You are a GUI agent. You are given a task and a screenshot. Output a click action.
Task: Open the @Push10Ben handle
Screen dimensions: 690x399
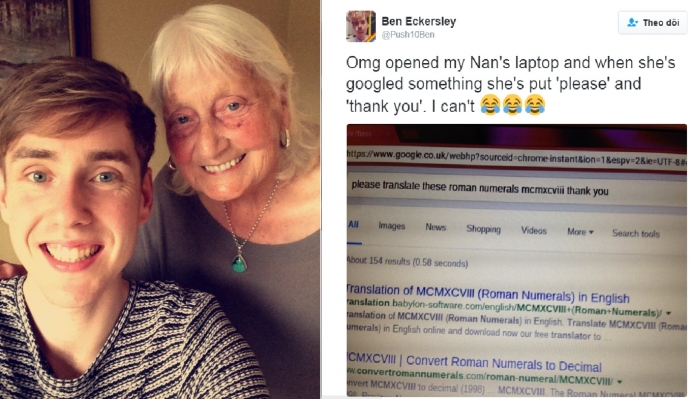(408, 35)
